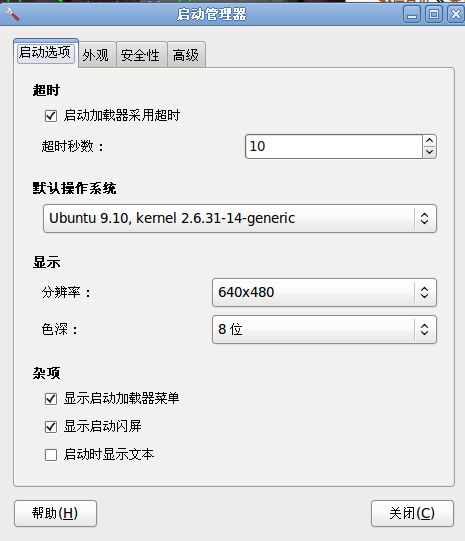
Task: Select the 启动选项 tab
Action: click(x=45, y=53)
